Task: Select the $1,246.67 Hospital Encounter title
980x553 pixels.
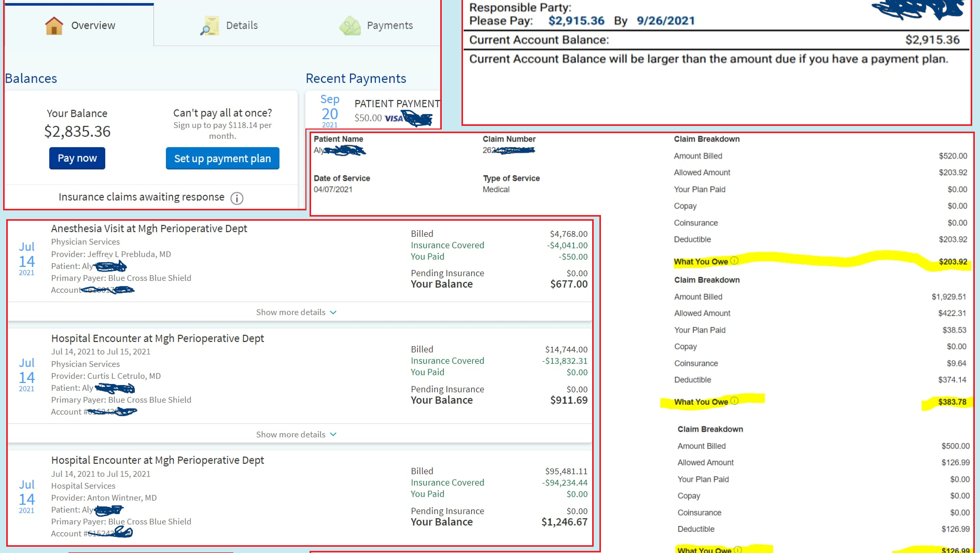Action: pos(157,460)
